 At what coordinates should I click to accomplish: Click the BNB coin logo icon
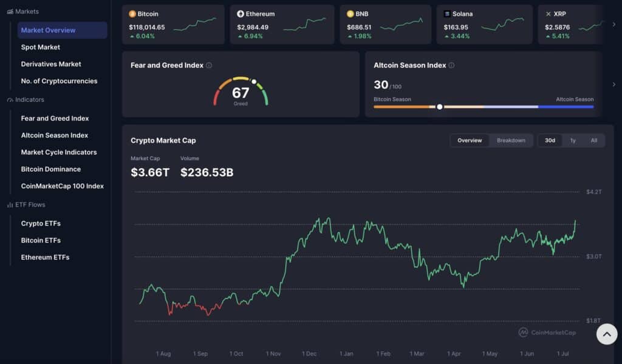tap(350, 14)
